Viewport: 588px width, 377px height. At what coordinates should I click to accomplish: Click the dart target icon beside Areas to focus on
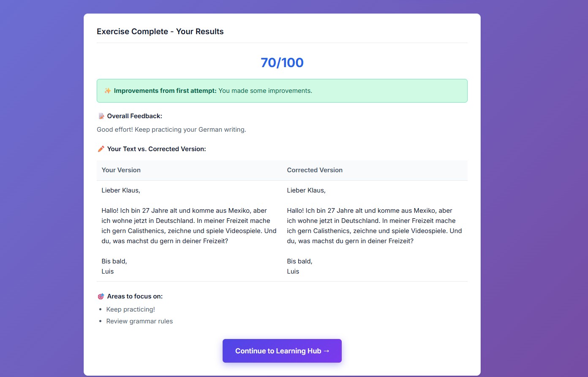coord(101,296)
